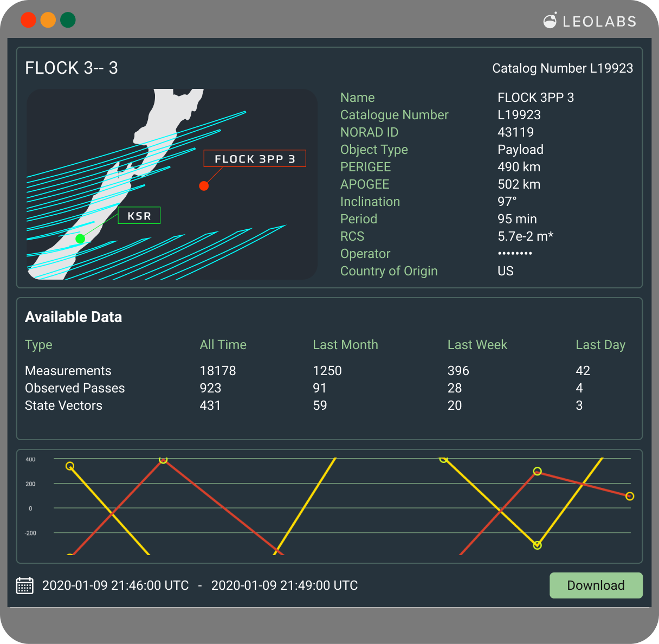Click the red close window button
This screenshot has width=659, height=644.
coord(28,20)
